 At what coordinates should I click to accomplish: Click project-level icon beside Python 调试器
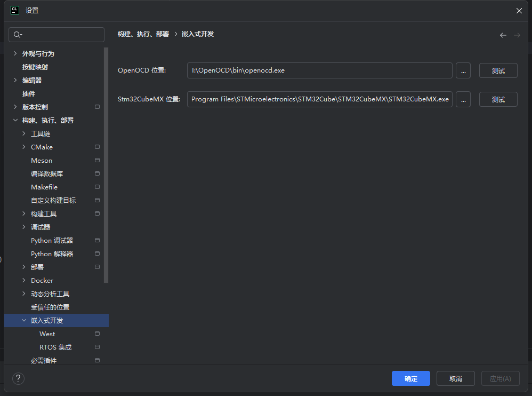[97, 241]
